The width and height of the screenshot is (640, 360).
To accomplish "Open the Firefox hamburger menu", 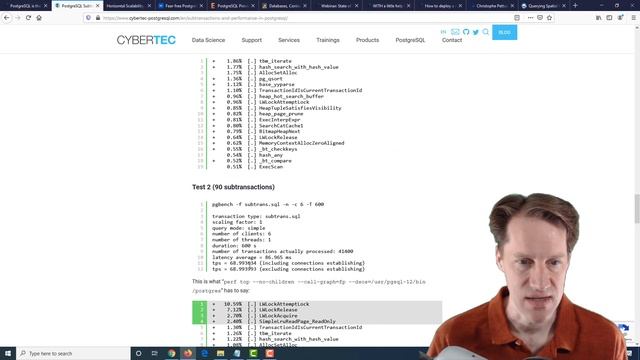I will pos(633,18).
